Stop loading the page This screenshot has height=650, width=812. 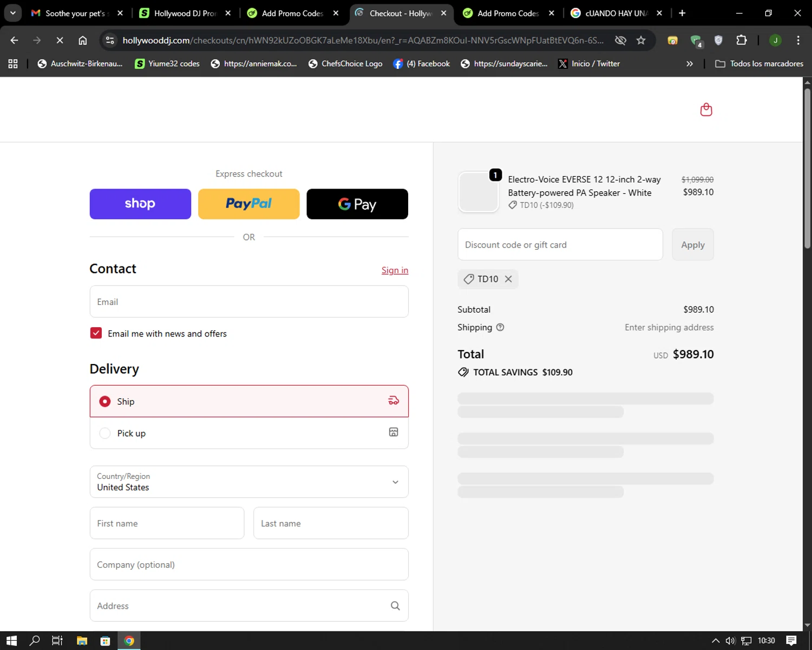(60, 40)
